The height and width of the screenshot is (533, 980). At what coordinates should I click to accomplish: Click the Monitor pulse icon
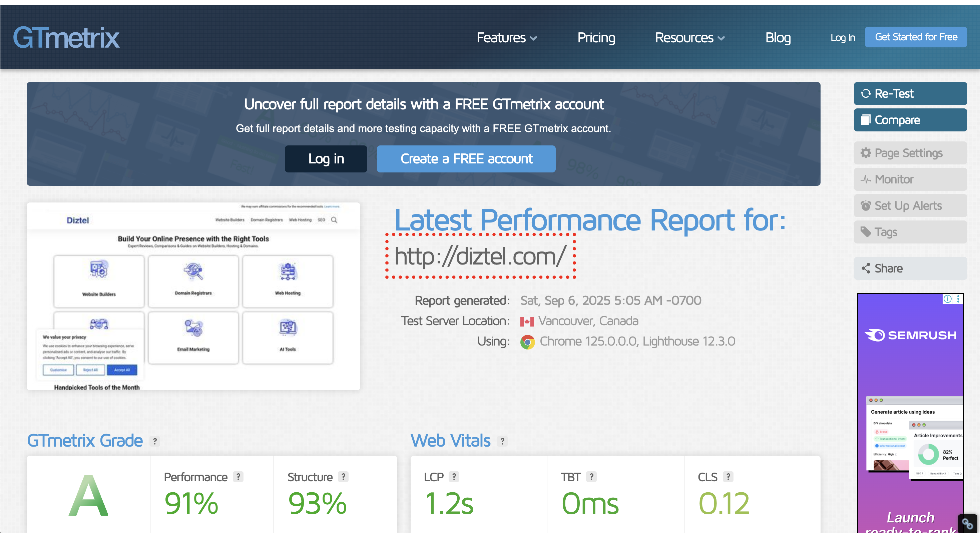(x=866, y=179)
